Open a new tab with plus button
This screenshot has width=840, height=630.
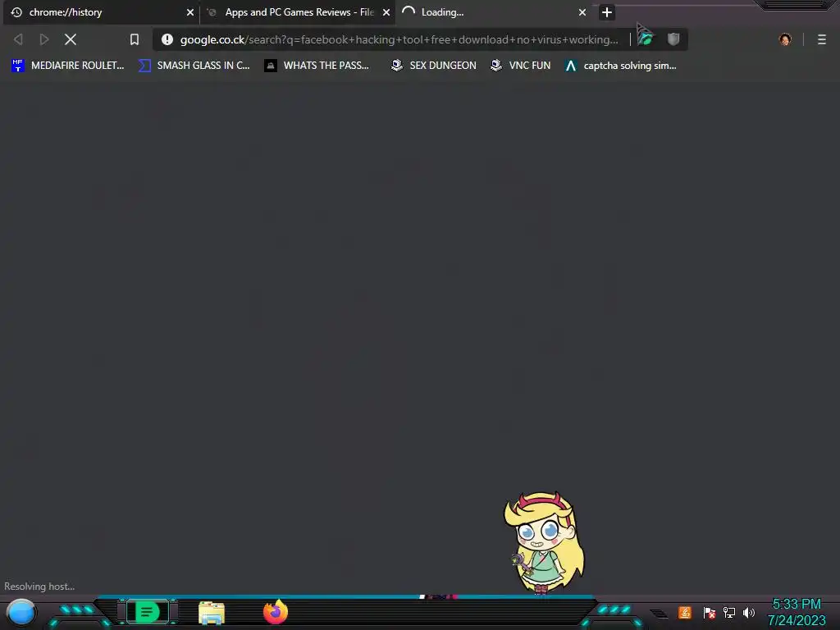606,12
